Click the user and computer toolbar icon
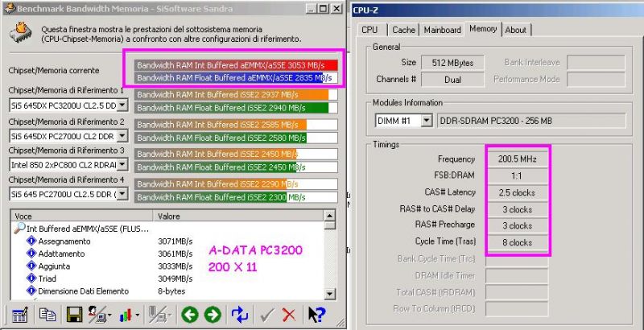644x330 pixels. pyautogui.click(x=97, y=315)
